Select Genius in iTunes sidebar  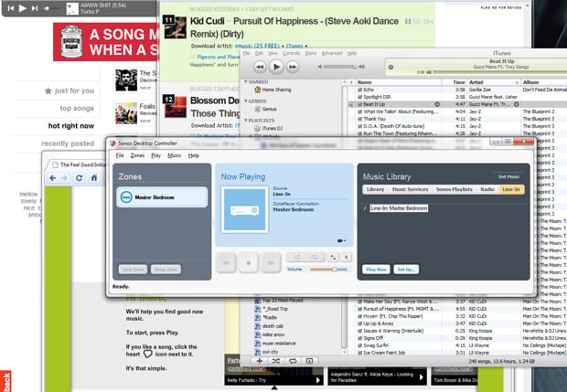266,109
